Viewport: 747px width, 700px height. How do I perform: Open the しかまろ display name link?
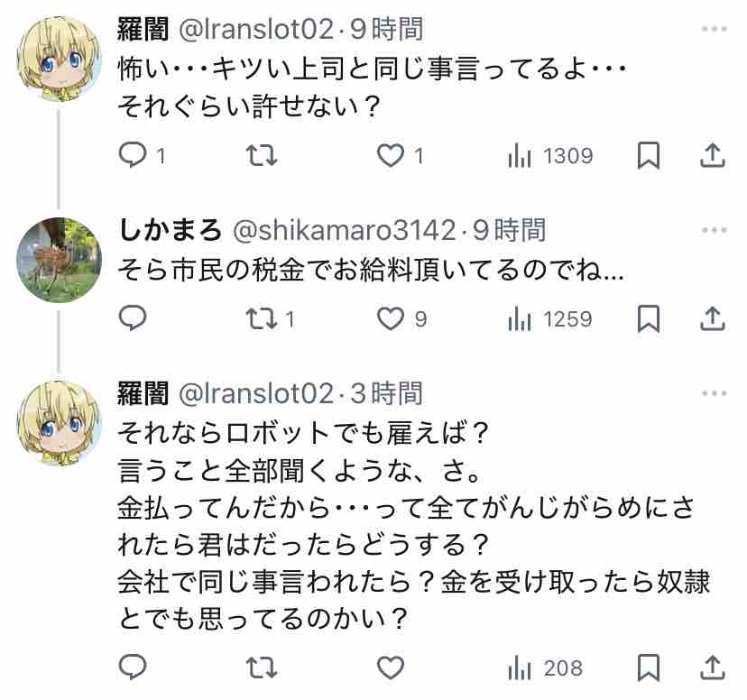coord(171,230)
